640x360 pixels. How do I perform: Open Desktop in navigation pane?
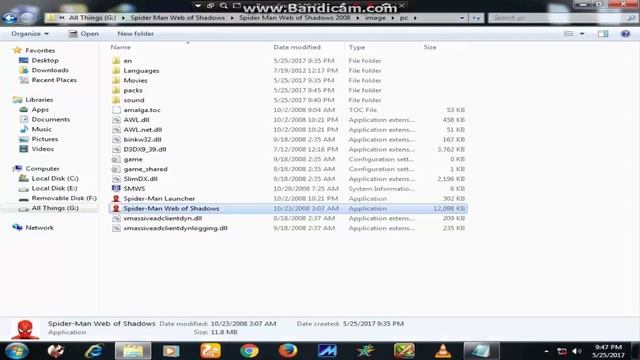[45, 60]
